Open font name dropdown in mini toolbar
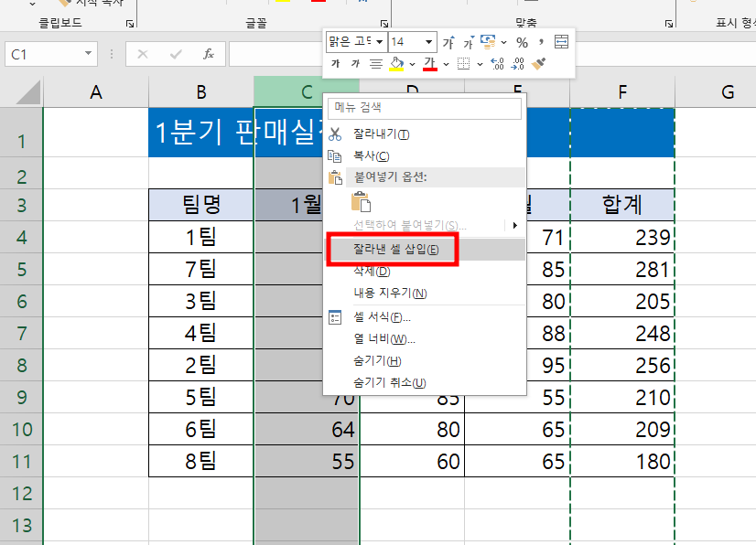 tap(380, 42)
